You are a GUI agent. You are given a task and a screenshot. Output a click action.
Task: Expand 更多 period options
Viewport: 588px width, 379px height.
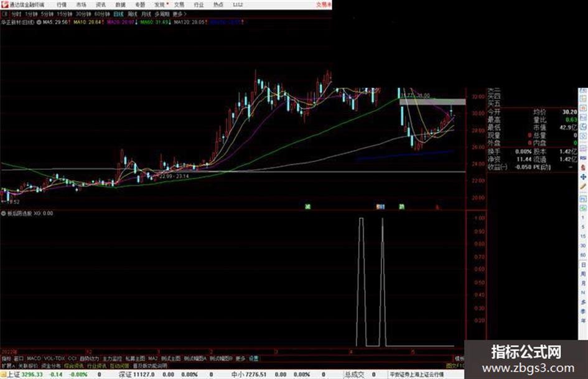coord(179,14)
